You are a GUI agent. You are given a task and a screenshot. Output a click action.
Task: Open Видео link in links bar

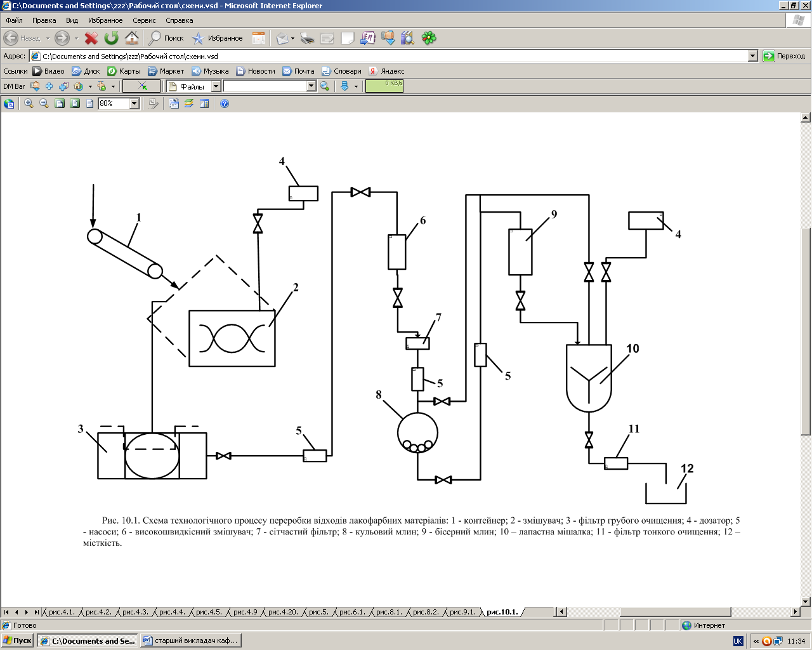point(49,71)
